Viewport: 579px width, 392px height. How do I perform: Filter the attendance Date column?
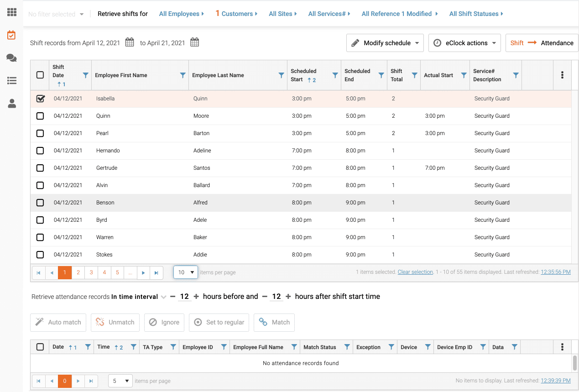[88, 347]
